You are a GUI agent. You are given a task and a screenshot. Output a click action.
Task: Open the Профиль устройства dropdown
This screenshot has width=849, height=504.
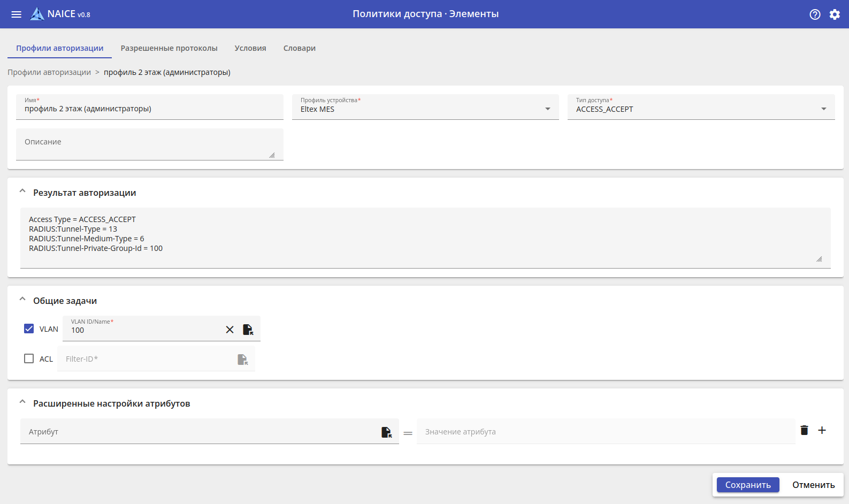coord(425,107)
